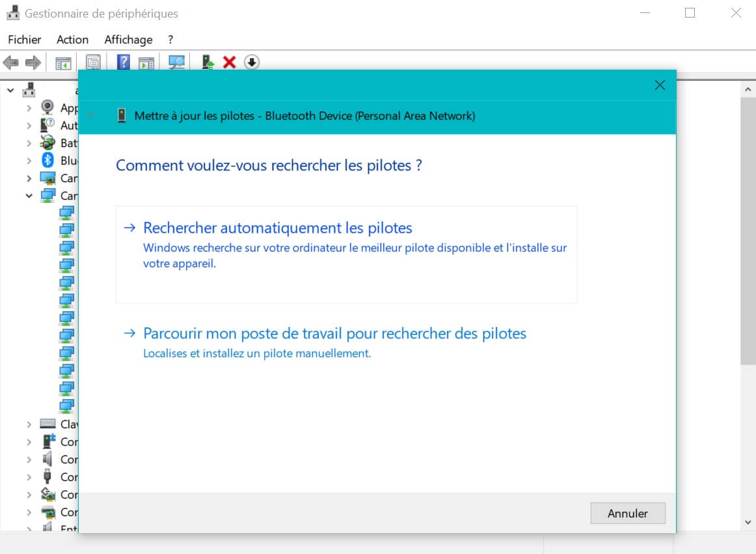Click the device icon in dialog header
The image size is (756, 554).
pyautogui.click(x=122, y=116)
